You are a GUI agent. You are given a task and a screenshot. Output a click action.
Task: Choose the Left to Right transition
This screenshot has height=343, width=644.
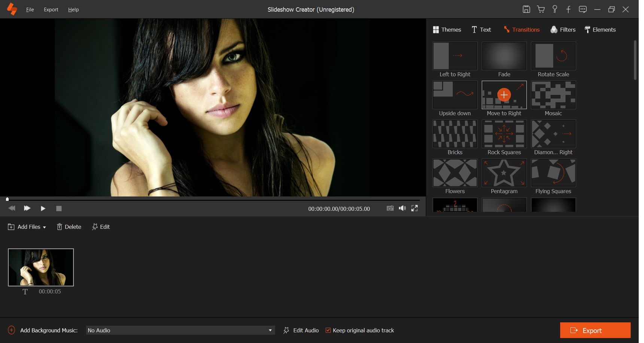(455, 56)
